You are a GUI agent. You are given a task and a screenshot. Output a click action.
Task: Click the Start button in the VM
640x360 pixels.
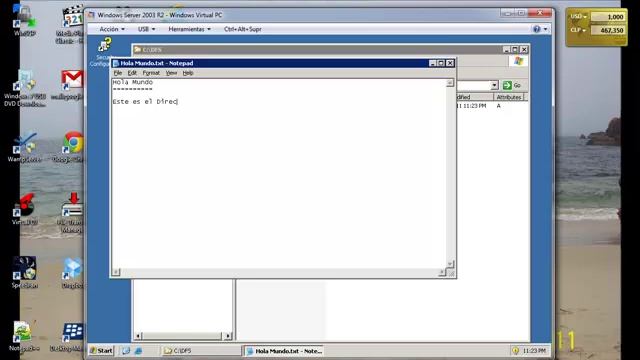(x=101, y=350)
